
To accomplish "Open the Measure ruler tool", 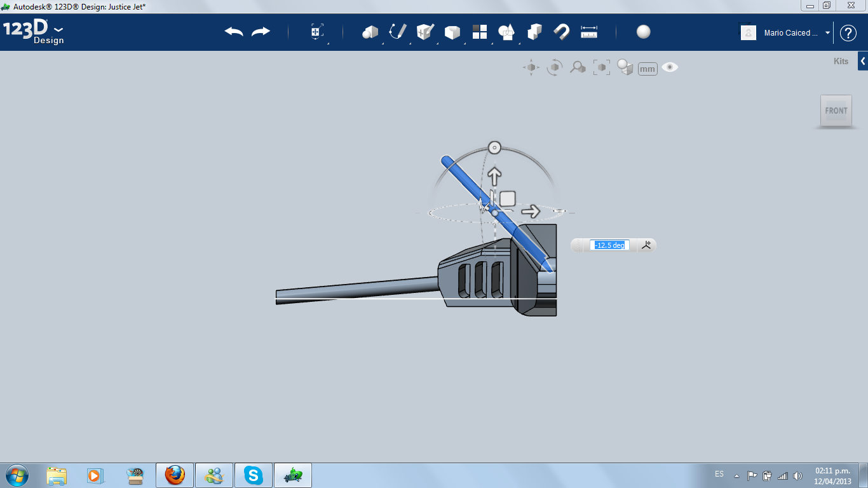I will (x=589, y=32).
